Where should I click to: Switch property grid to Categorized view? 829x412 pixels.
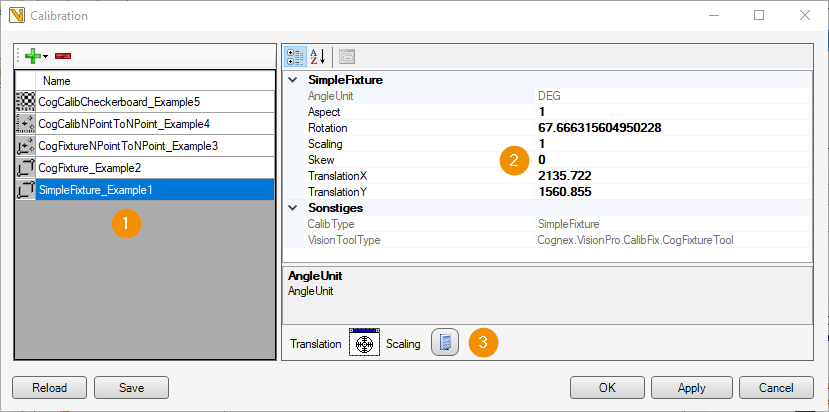[x=295, y=57]
